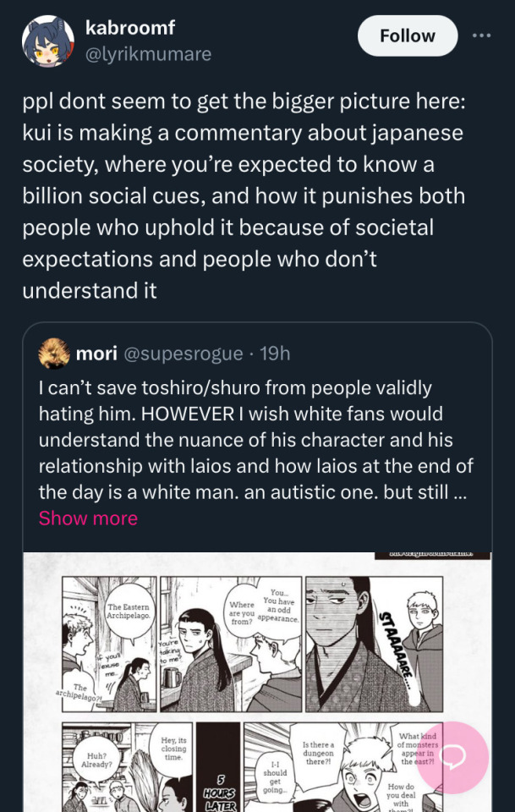515x812 pixels.
Task: Click the 19h timestamp on quoted tweet
Action: point(274,354)
